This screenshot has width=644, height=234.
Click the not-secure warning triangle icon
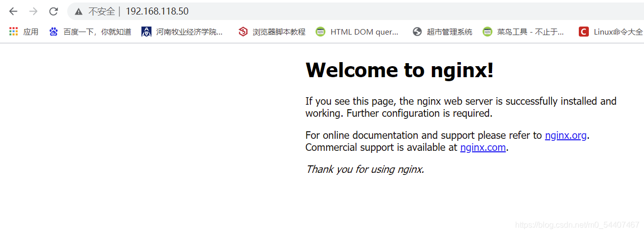tap(78, 12)
